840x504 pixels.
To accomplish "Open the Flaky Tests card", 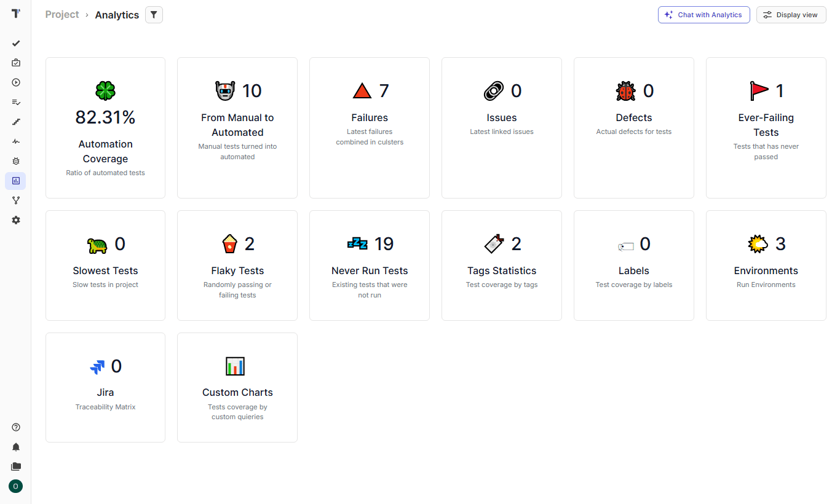I will (237, 266).
